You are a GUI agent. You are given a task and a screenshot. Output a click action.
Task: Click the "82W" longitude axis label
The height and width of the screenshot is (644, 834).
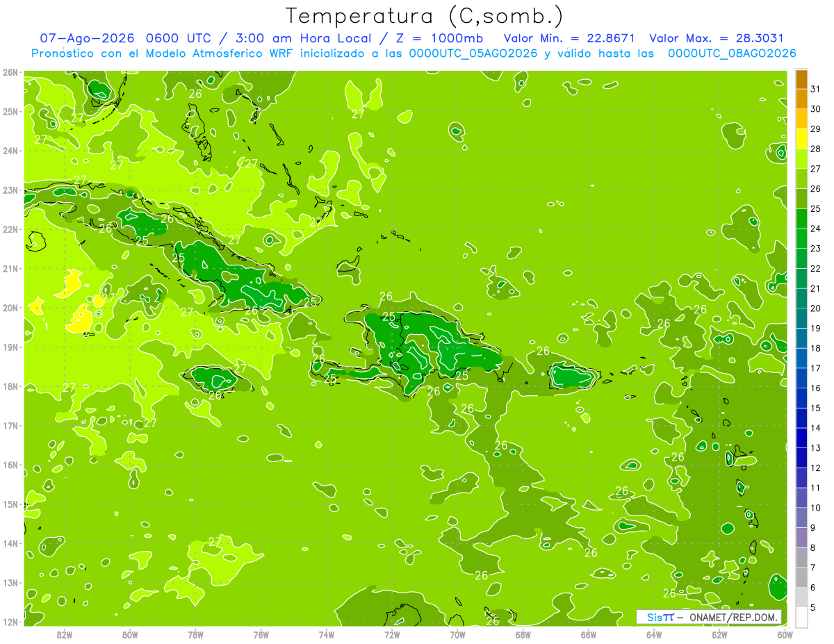(65, 634)
